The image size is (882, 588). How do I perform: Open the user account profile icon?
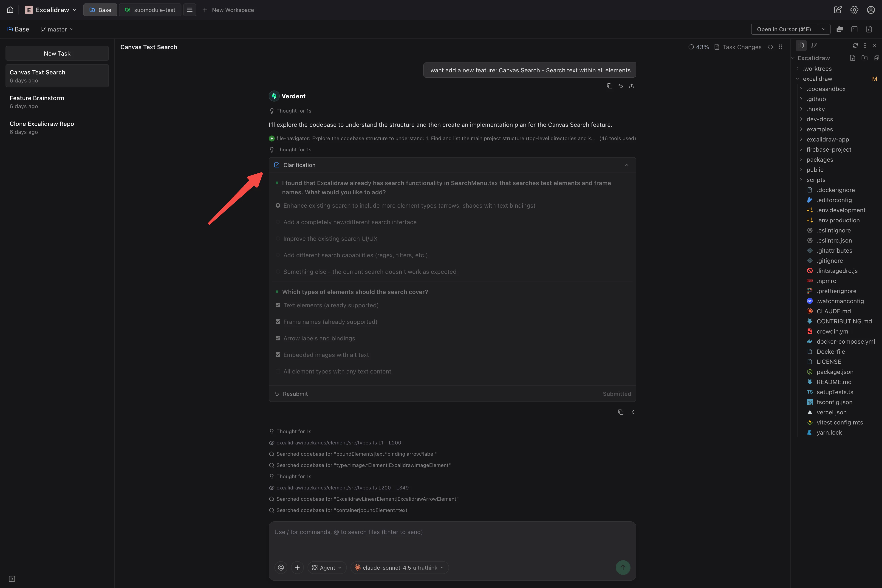[871, 10]
